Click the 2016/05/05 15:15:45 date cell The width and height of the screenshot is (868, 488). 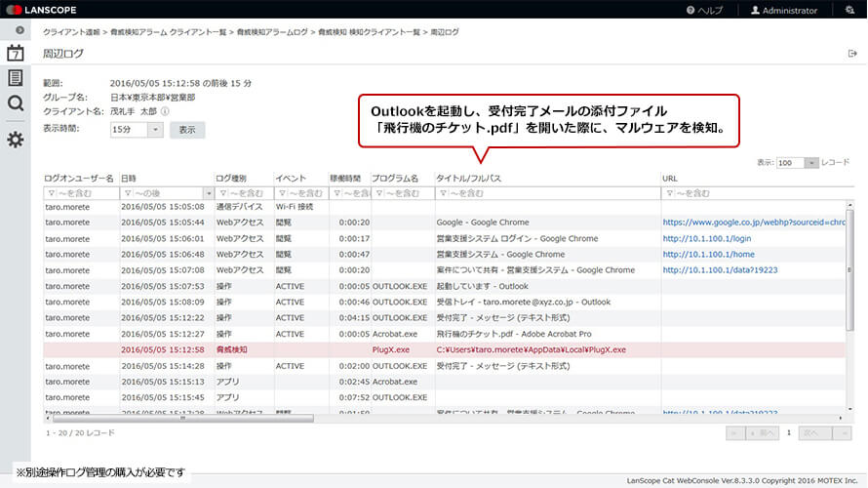pyautogui.click(x=163, y=397)
